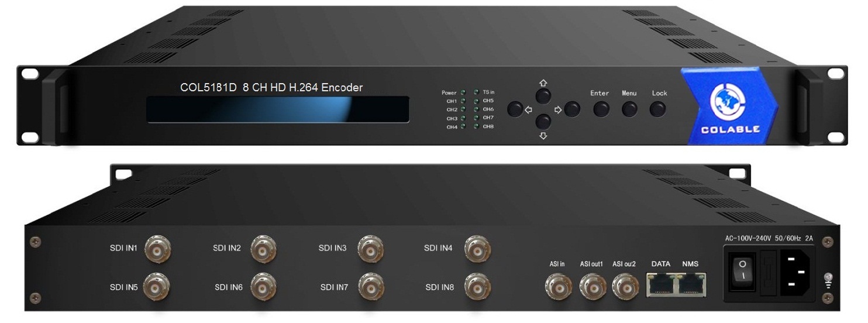Click the down arrow navigation button
868x323 pixels.
[x=543, y=121]
